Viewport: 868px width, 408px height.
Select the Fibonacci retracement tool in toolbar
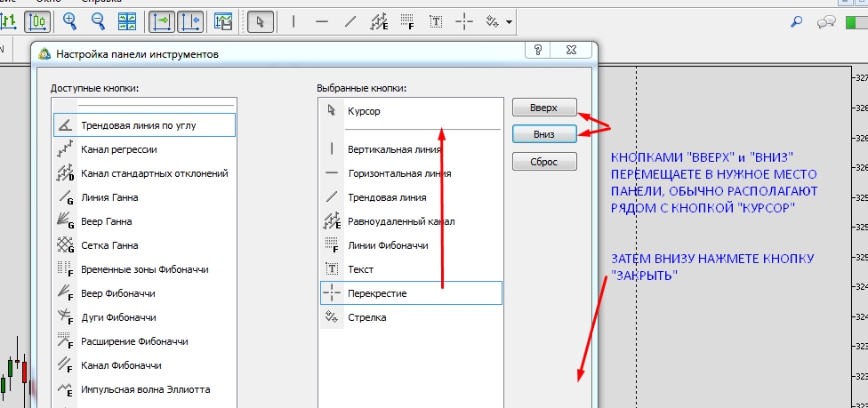407,22
